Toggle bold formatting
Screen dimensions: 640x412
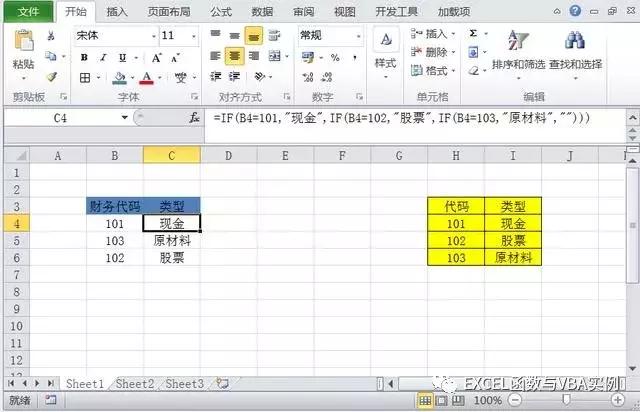(84, 58)
